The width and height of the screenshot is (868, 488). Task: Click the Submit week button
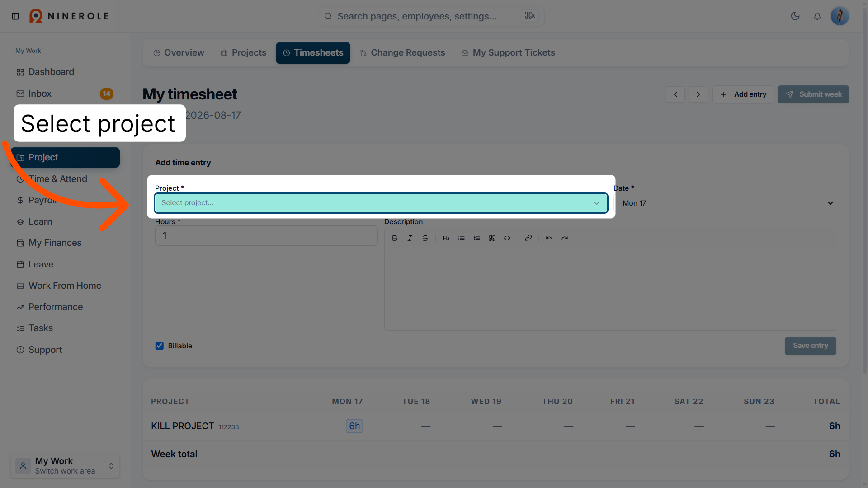tap(813, 94)
